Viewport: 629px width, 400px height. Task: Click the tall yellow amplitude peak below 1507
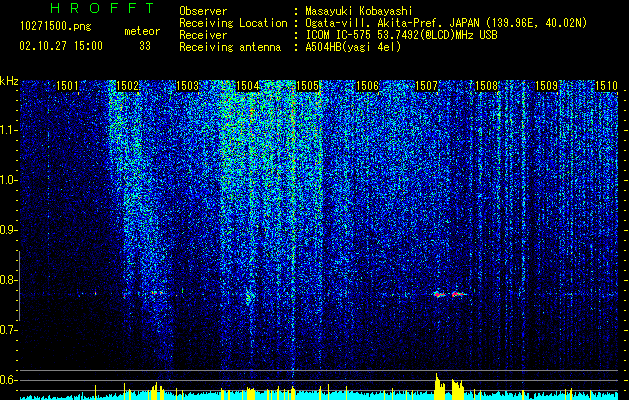(440, 386)
